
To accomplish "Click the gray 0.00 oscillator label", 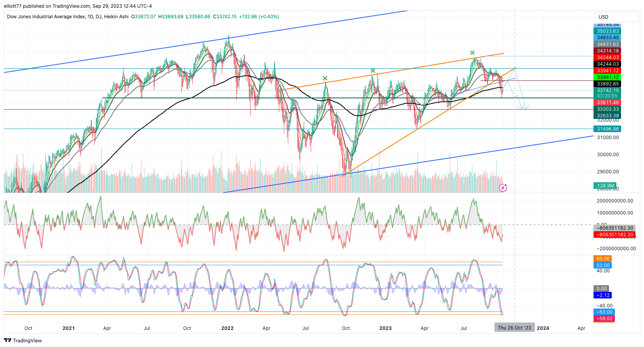I will (602, 289).
